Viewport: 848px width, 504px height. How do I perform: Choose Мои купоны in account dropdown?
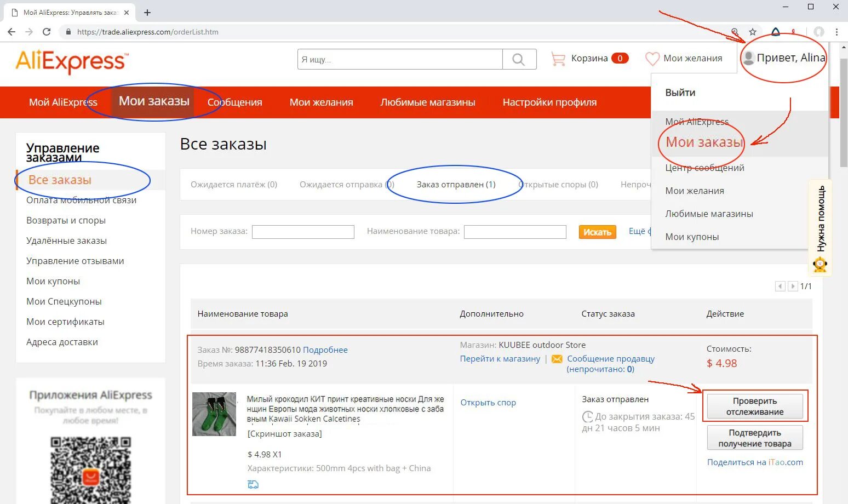coord(692,237)
